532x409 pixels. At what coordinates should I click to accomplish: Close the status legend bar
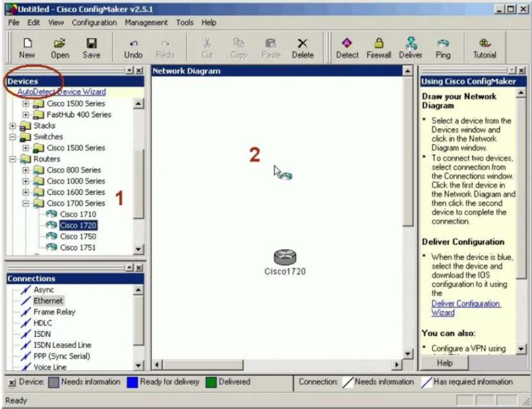[12, 383]
